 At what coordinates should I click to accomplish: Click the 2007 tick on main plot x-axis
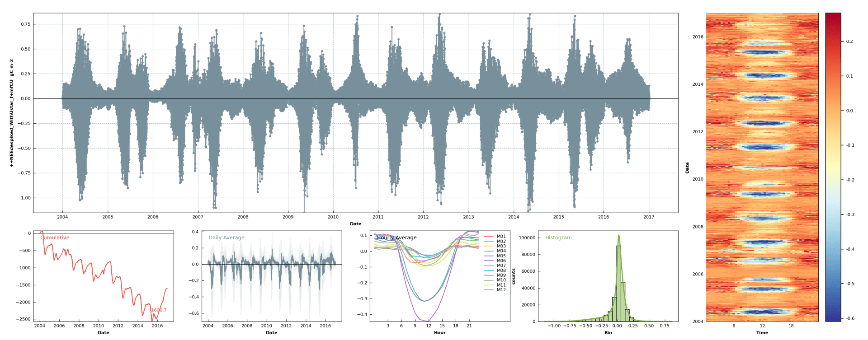(x=198, y=217)
